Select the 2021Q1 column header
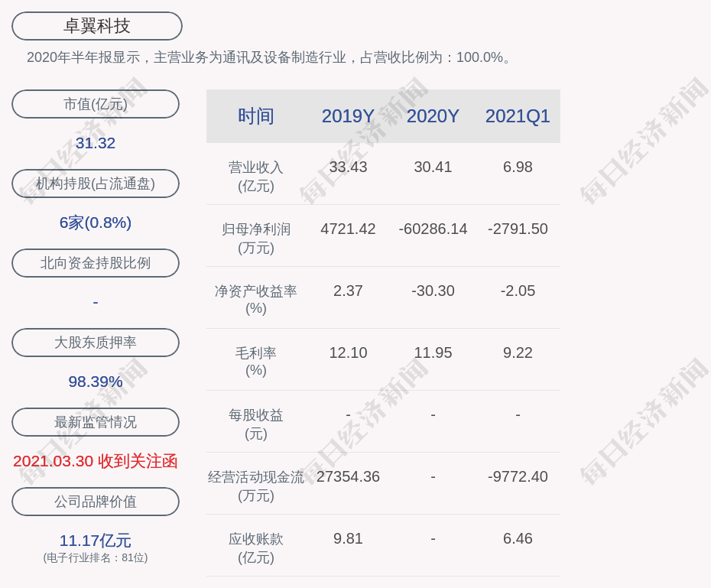This screenshot has width=711, height=588. (x=518, y=116)
